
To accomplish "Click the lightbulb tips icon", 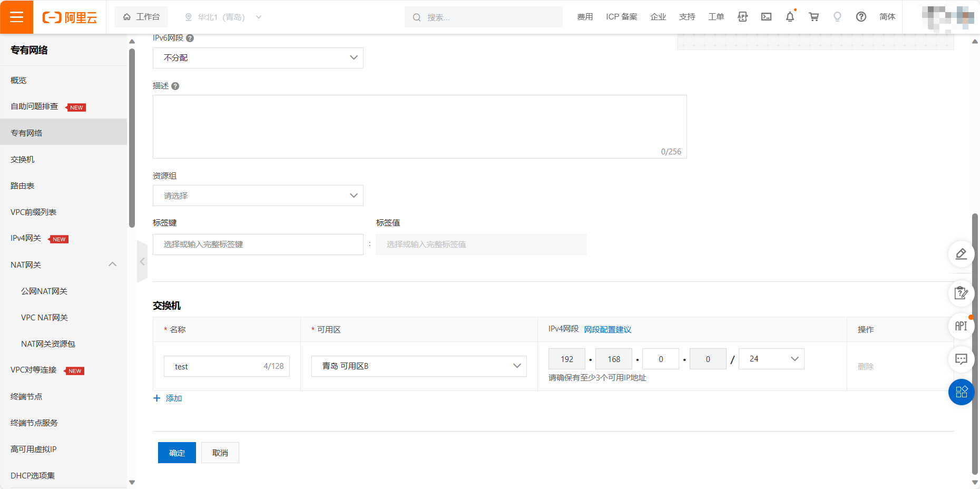I will pos(837,17).
